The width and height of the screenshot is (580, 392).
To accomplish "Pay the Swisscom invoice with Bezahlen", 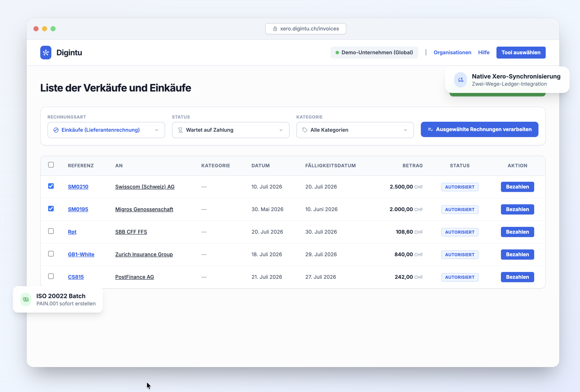I will tap(517, 187).
